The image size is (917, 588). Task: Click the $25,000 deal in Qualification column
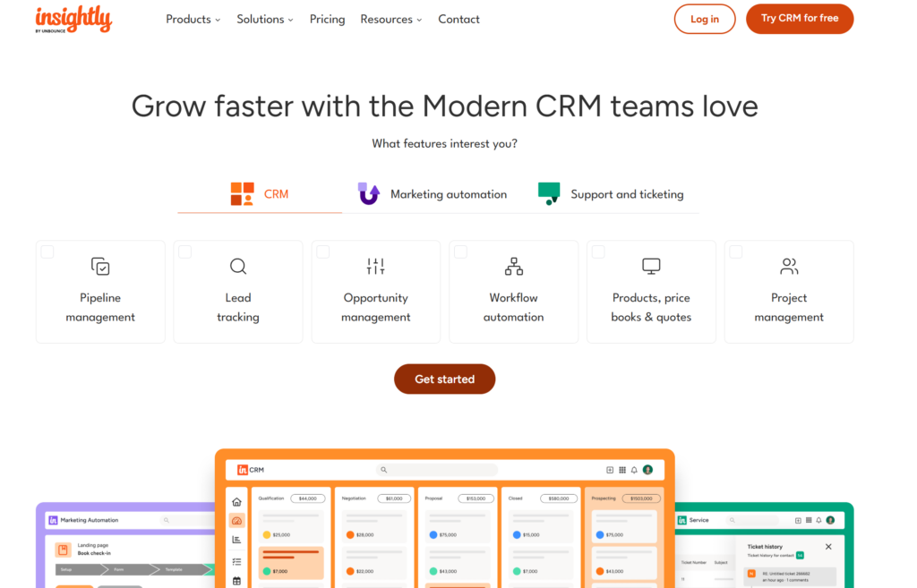291,526
